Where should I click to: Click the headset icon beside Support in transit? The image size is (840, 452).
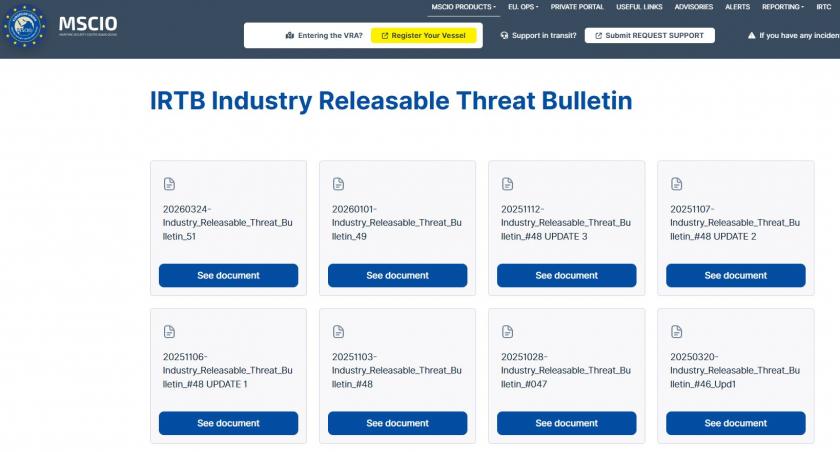tap(504, 35)
